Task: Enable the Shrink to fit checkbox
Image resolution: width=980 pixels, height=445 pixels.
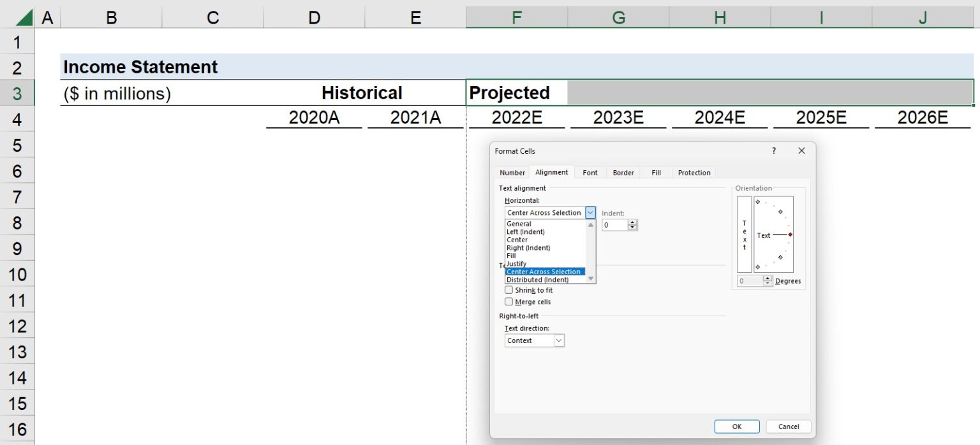Action: 509,290
